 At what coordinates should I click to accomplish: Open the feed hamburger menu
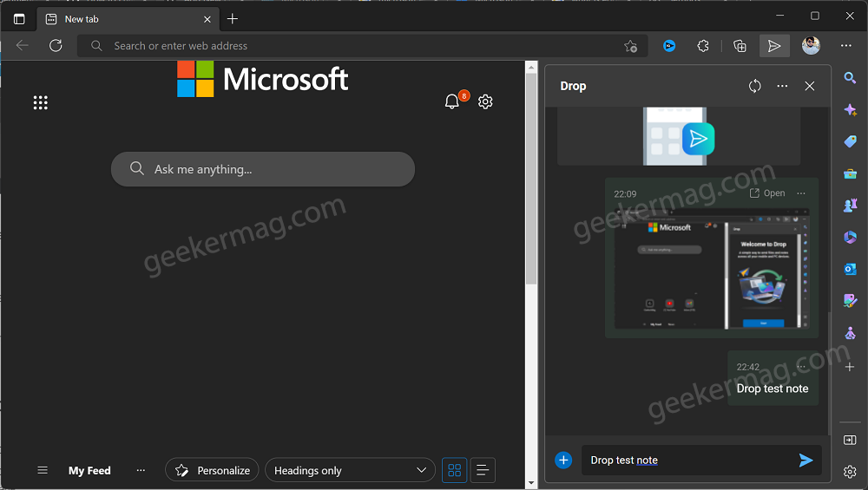click(x=43, y=470)
